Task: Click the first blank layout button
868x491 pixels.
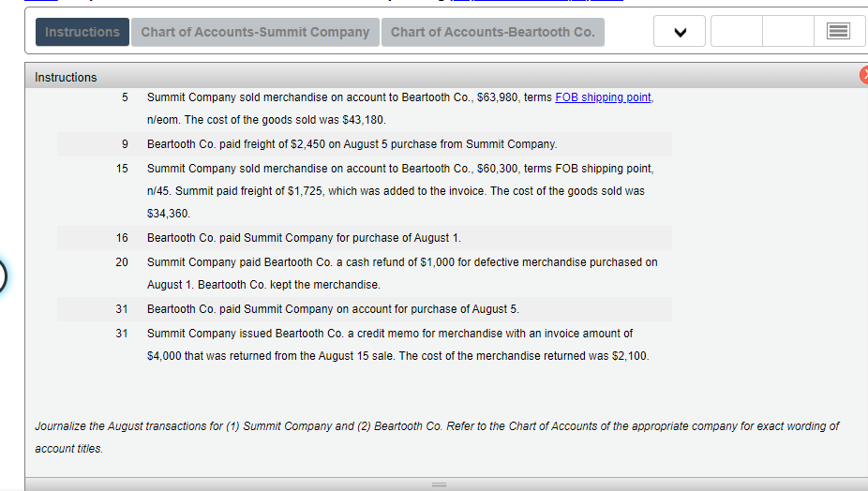Action: pyautogui.click(x=737, y=32)
